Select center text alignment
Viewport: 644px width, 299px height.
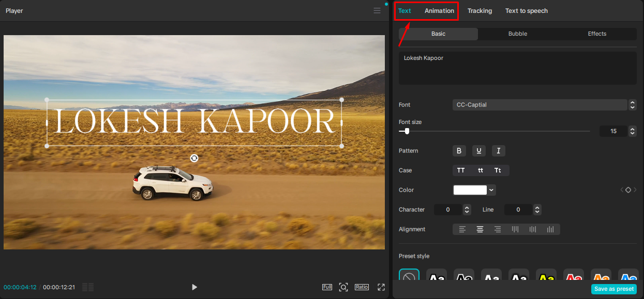point(480,229)
